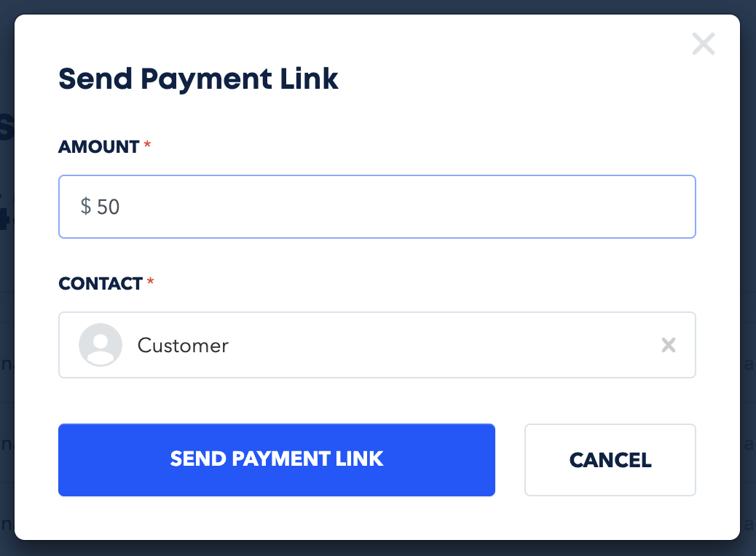Click the X to clear the selected contact

point(669,345)
